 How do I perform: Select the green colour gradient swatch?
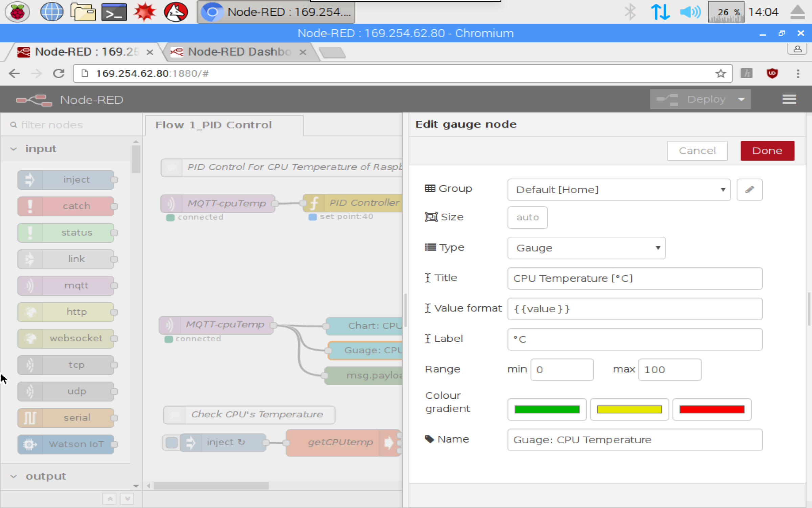click(x=546, y=409)
